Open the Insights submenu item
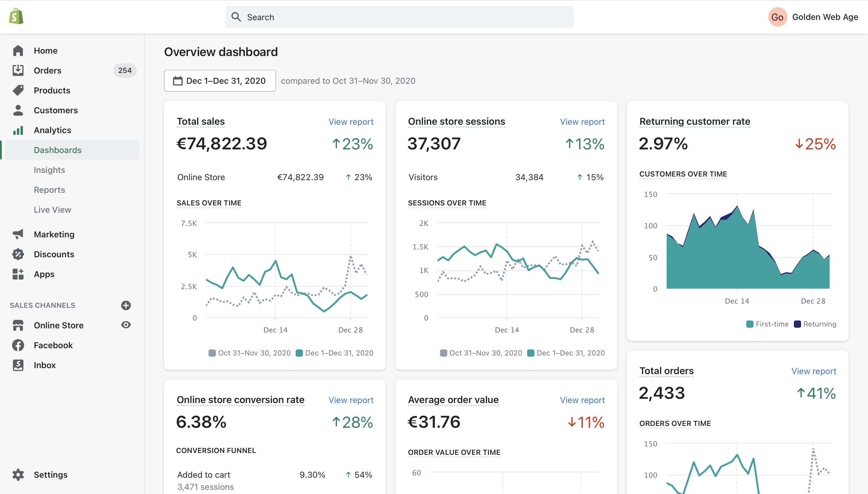Screen dimensions: 868x494 point(49,170)
